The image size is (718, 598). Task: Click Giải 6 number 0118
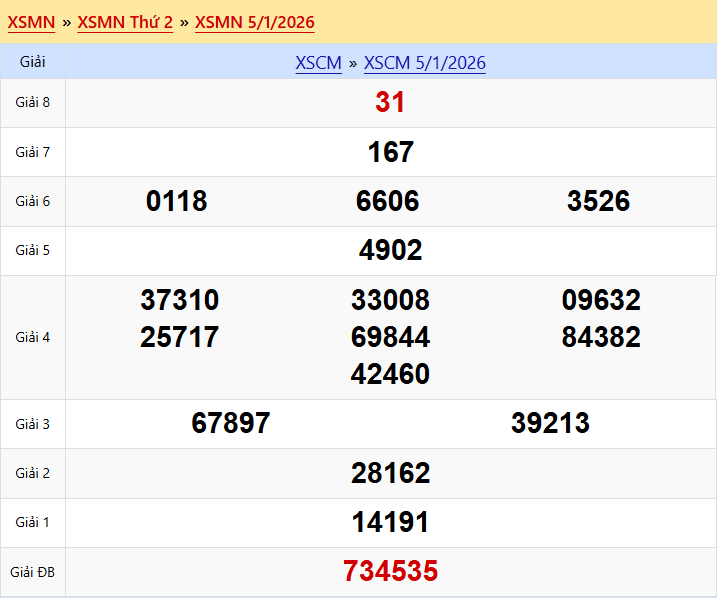[x=176, y=202]
